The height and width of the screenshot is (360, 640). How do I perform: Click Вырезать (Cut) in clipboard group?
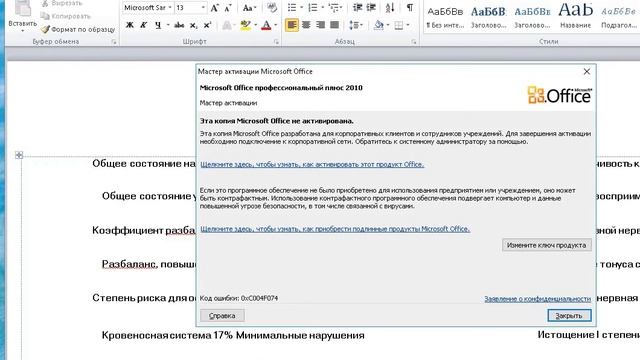[x=62, y=3]
